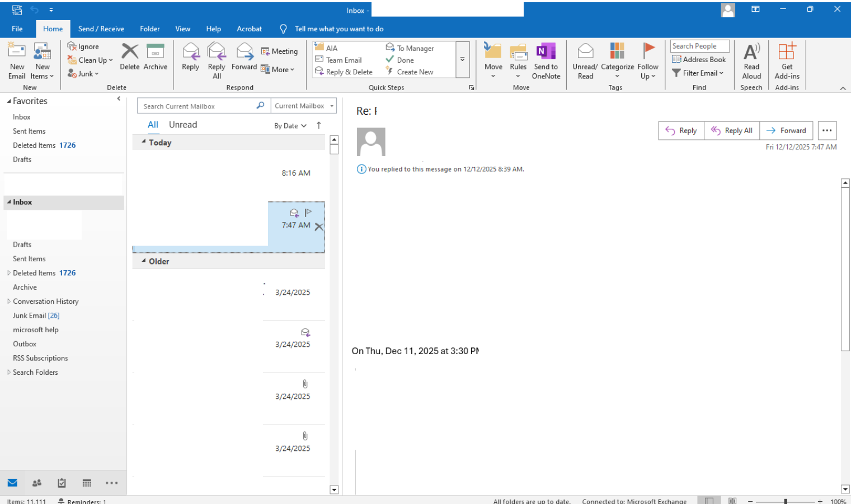Open more actions ellipsis in reading pane
The width and height of the screenshot is (851, 504).
click(827, 130)
